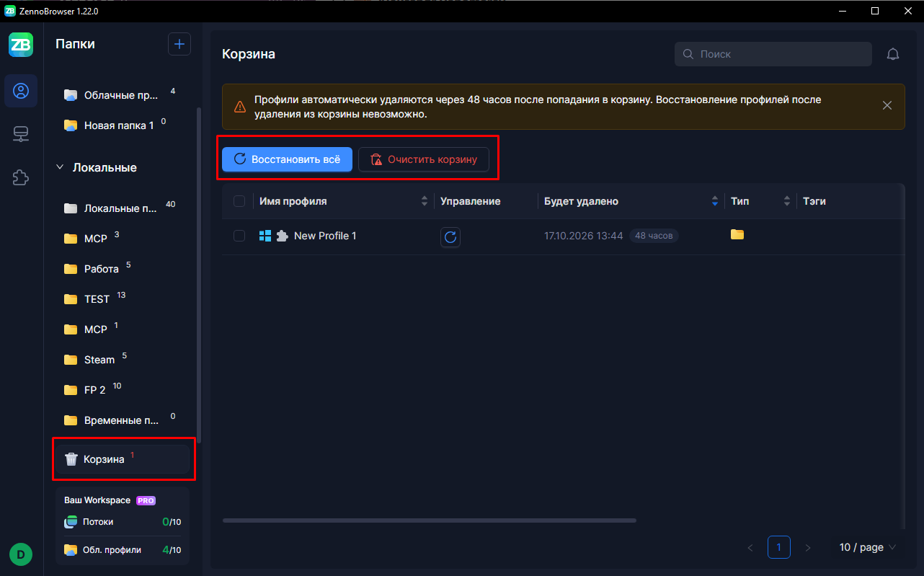924x576 pixels.
Task: Collapse the Локальные folder group
Action: pyautogui.click(x=60, y=167)
